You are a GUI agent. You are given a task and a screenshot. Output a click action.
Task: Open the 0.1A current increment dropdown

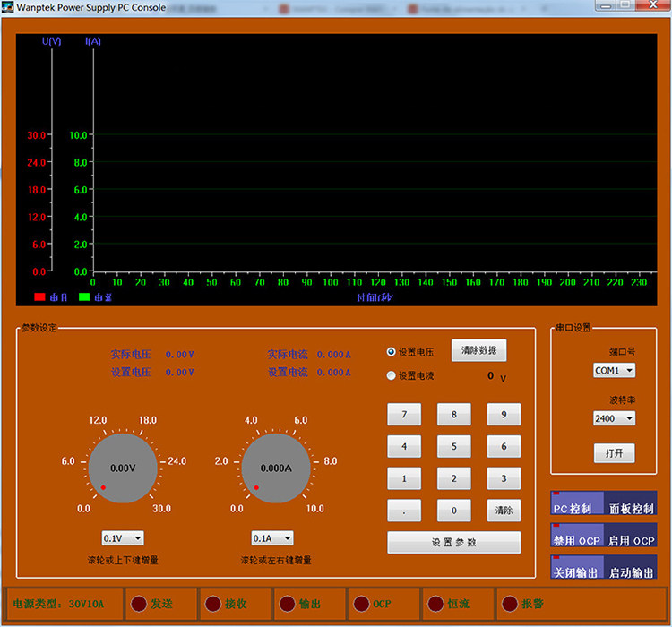[x=272, y=538]
